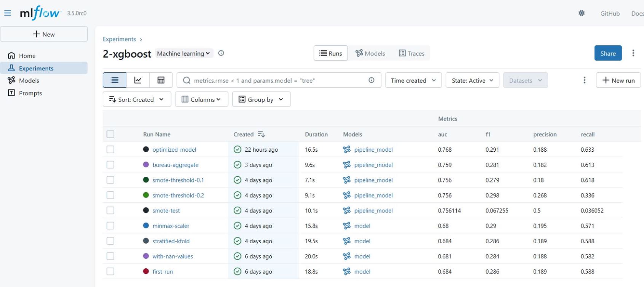Click the model icon for smote-threshold-0.2 row
Viewport: 644px width, 287px height.
click(x=347, y=195)
